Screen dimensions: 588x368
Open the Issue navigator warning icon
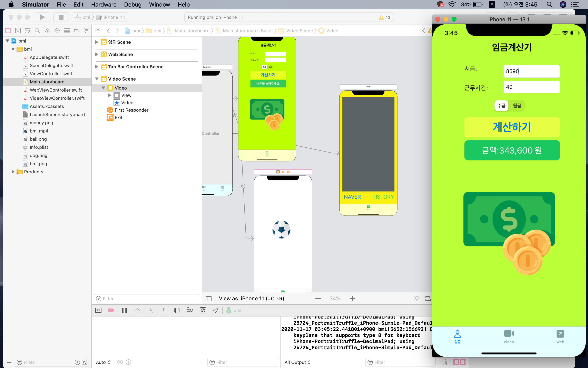47,31
